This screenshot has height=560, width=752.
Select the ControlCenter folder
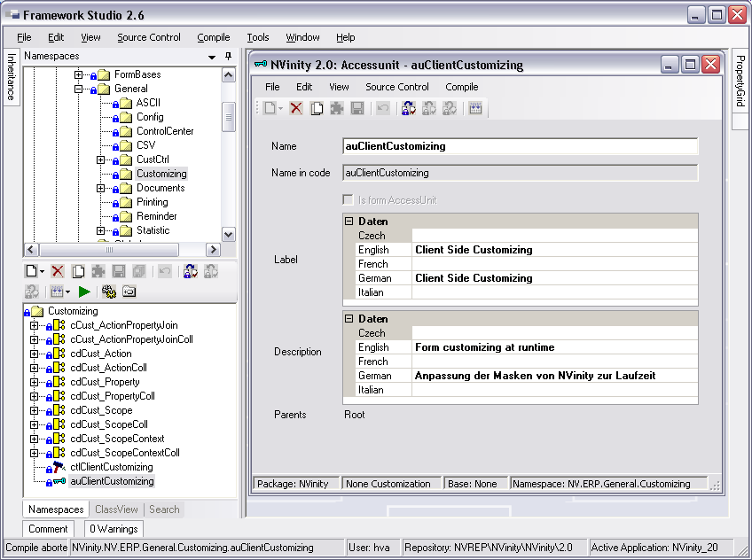tap(165, 131)
